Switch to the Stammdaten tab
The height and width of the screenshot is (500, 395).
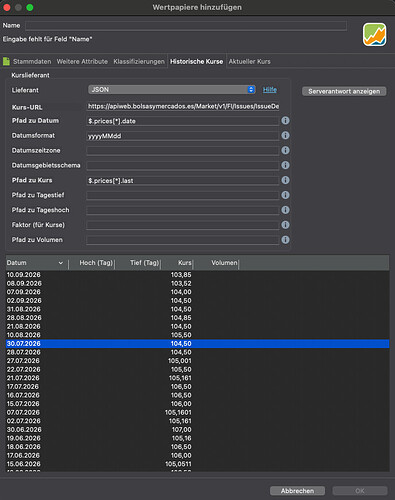32,62
